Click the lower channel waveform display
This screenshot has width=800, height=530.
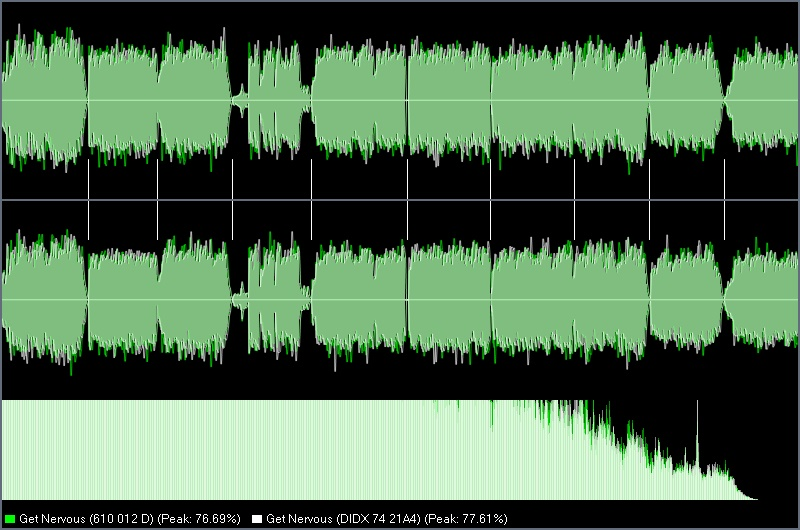point(400,300)
